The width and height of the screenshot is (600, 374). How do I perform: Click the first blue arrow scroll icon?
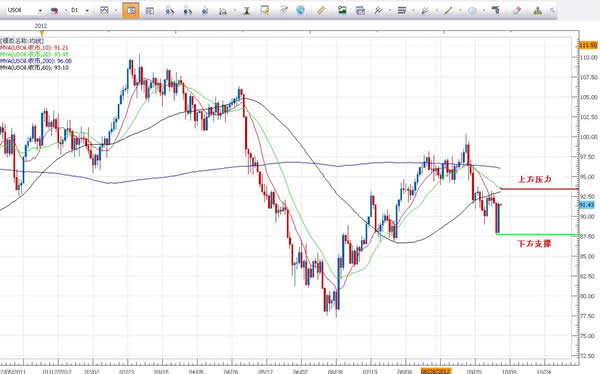170,11
